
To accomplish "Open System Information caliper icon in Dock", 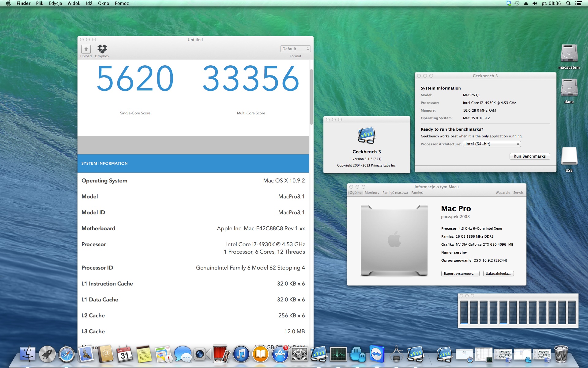I will 396,355.
